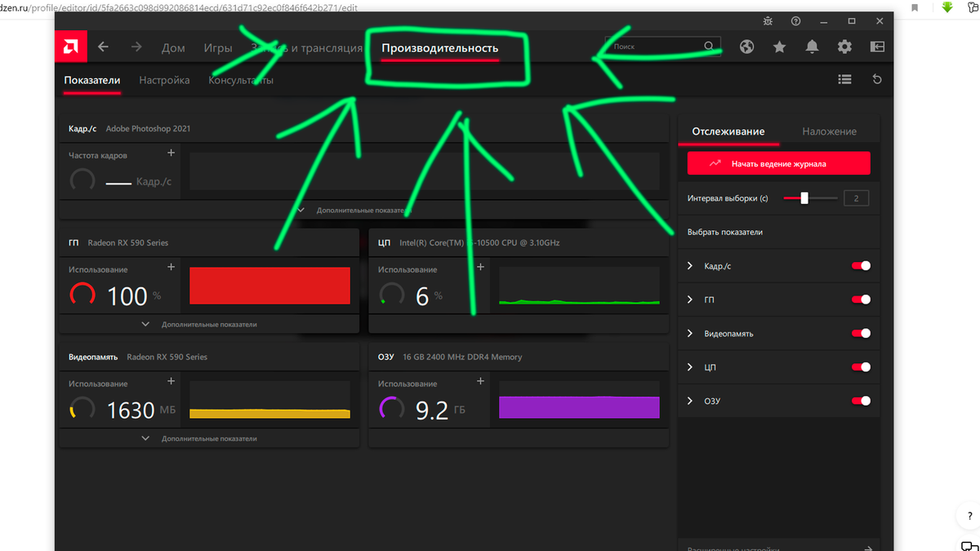Click the ГП usage circular gauge
The height and width of the screenshot is (551, 980).
82,294
